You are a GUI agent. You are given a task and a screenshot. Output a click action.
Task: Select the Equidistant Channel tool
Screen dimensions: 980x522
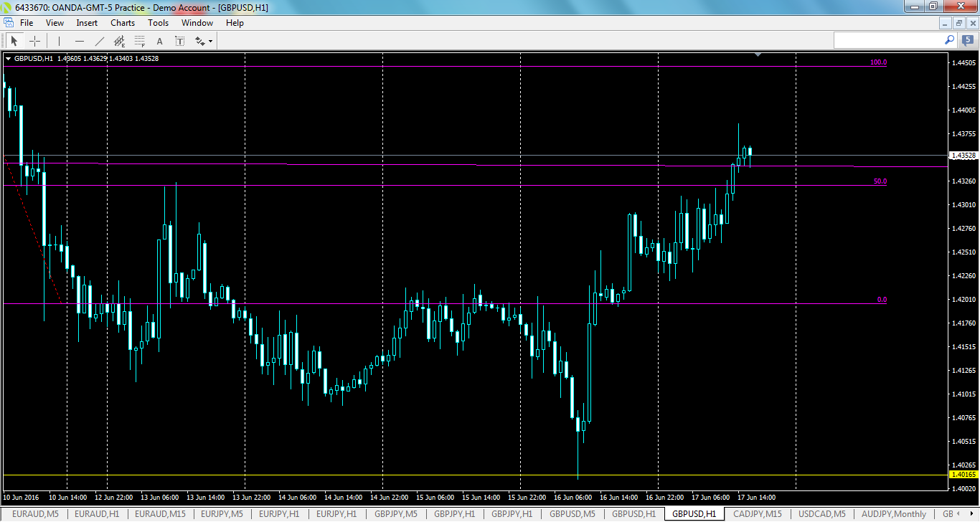119,41
